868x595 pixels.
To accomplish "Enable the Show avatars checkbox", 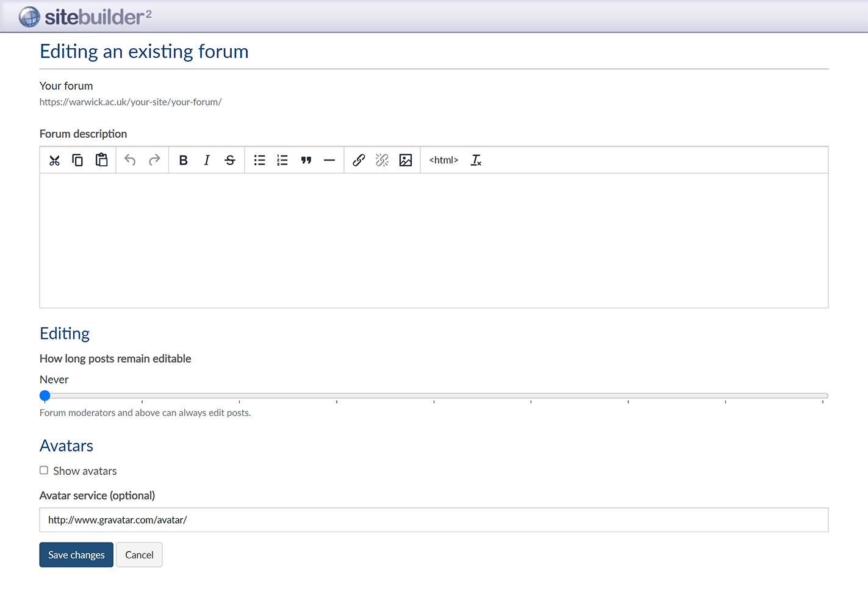I will click(44, 471).
